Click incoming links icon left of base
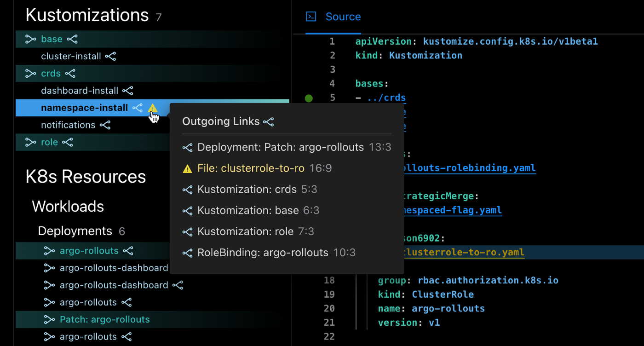644x346 pixels. coord(30,39)
